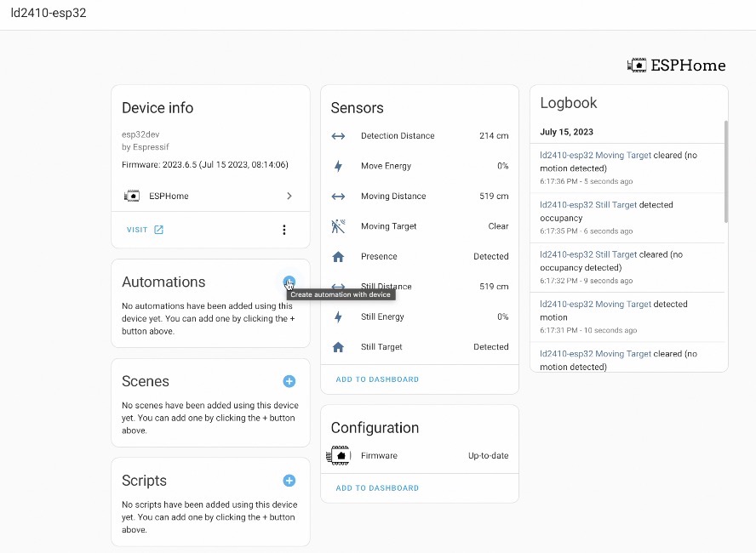Open the Moving Distance sensor label
Screen dimensions: 756x553
point(393,196)
